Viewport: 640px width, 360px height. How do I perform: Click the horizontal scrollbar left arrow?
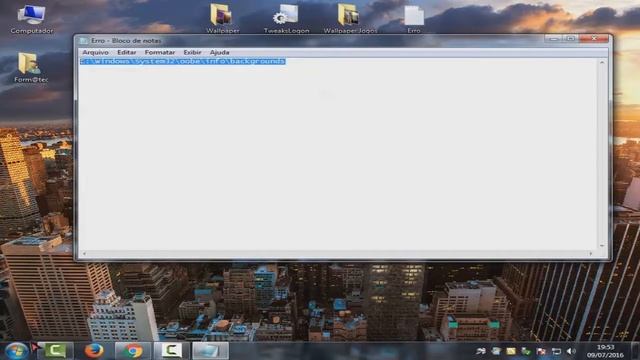pyautogui.click(x=84, y=254)
